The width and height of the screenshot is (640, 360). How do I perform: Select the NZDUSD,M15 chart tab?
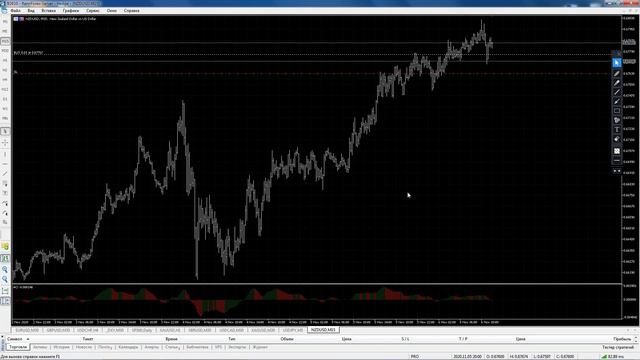pos(323,330)
